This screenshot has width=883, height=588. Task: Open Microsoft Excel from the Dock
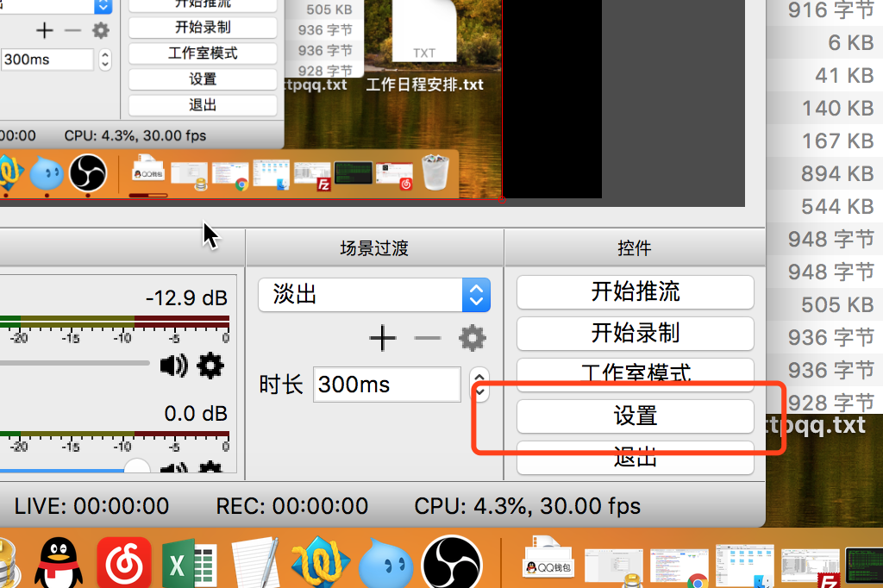pyautogui.click(x=189, y=563)
